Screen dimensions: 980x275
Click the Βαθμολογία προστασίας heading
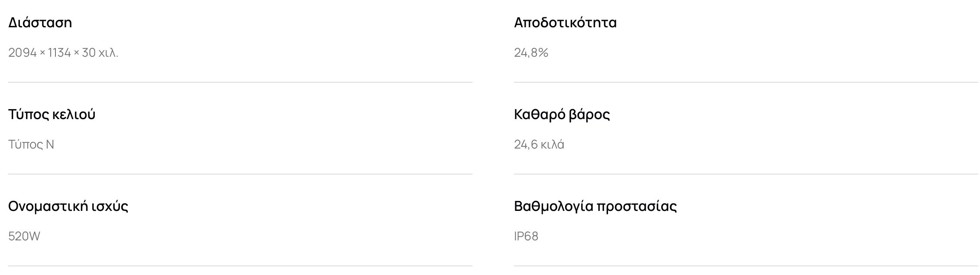(x=595, y=206)
